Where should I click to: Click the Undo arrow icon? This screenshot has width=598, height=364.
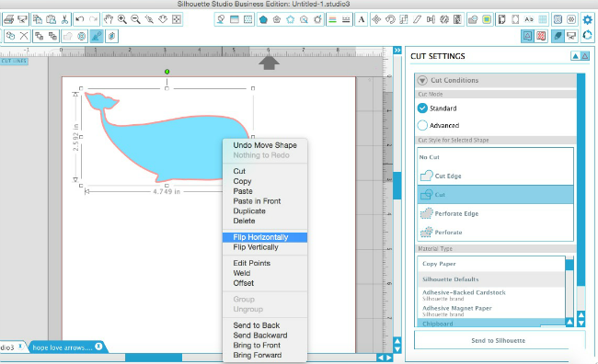click(x=80, y=19)
